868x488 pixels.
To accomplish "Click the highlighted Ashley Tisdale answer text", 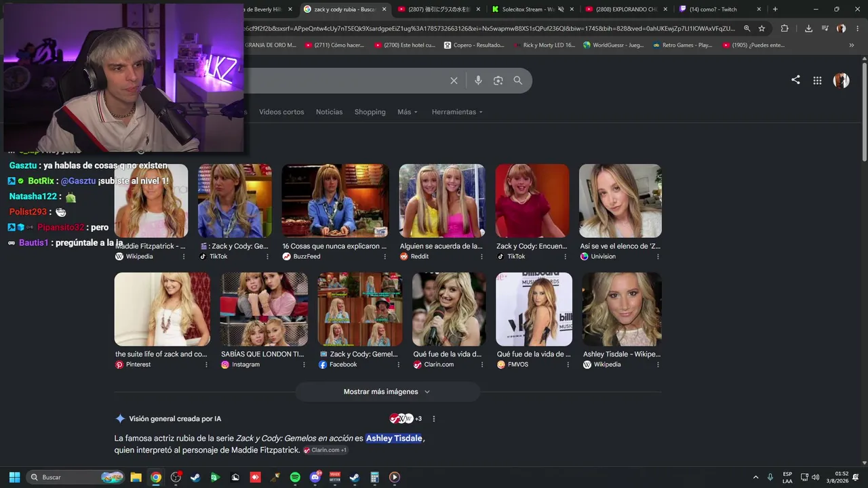I will (394, 439).
